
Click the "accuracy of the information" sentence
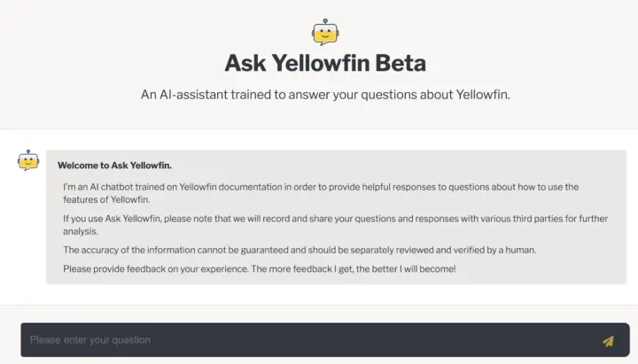point(300,250)
